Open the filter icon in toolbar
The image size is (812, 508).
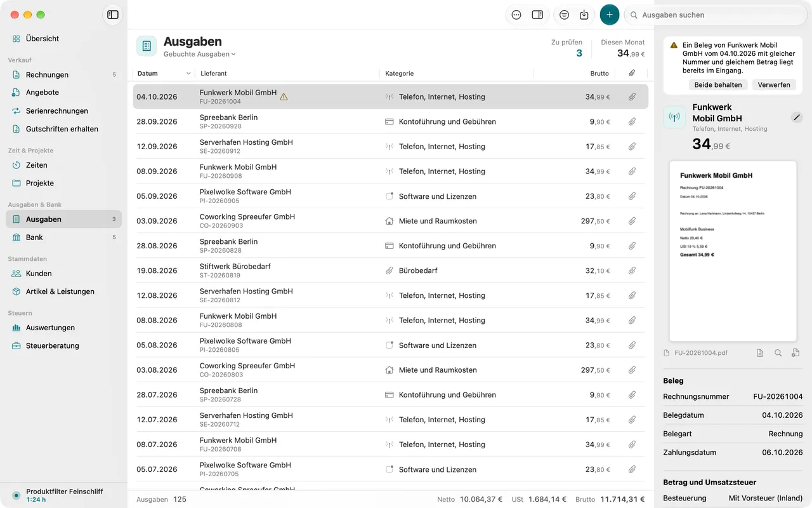tap(564, 15)
